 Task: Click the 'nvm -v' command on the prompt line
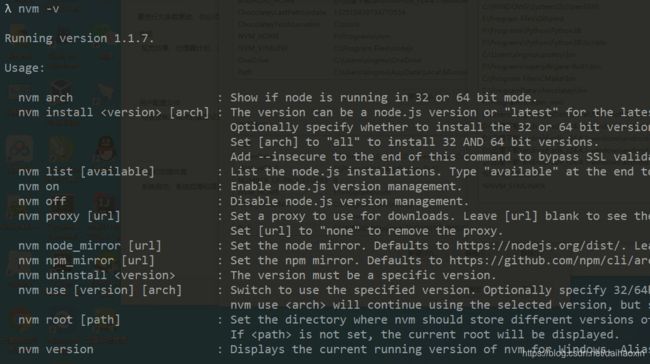click(x=39, y=9)
